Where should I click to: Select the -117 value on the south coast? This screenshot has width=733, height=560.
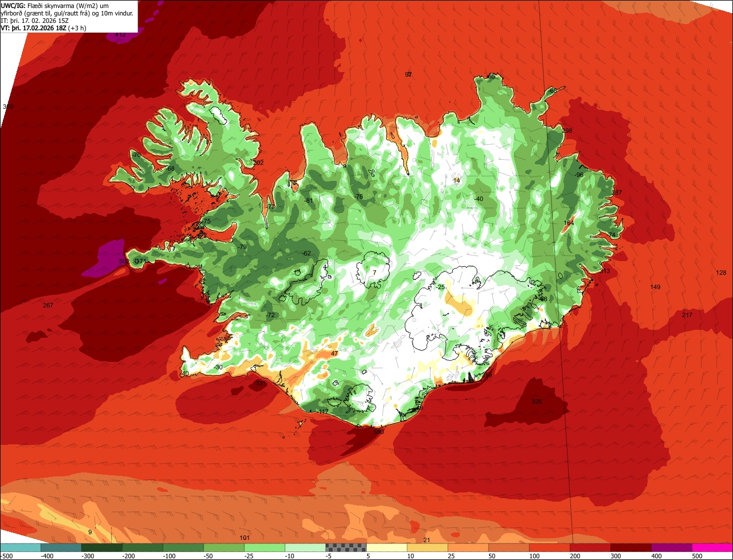[323, 412]
